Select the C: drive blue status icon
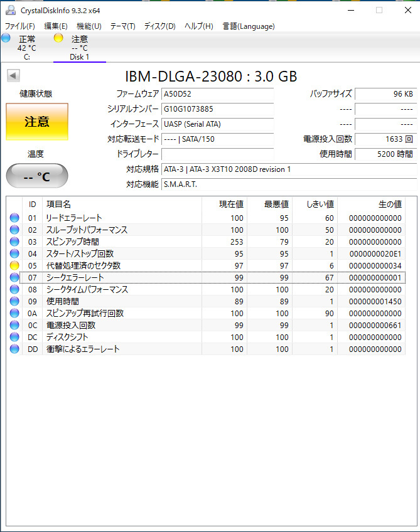 [6, 38]
